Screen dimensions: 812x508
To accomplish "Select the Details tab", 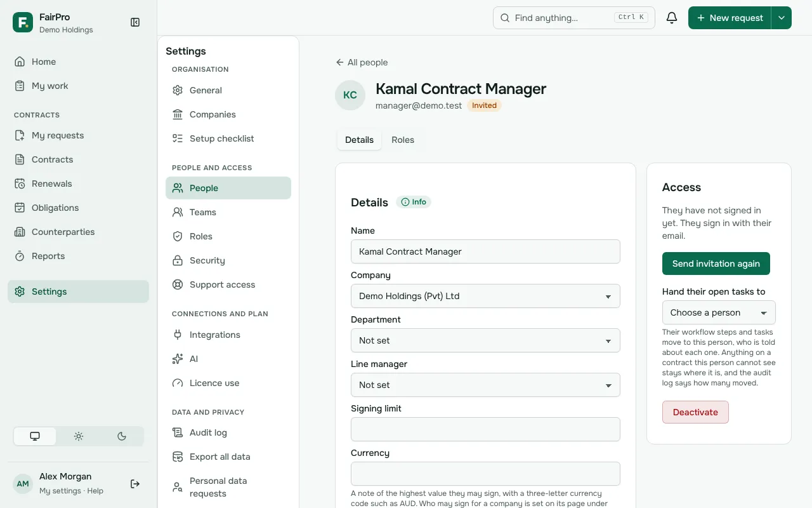I will point(359,140).
